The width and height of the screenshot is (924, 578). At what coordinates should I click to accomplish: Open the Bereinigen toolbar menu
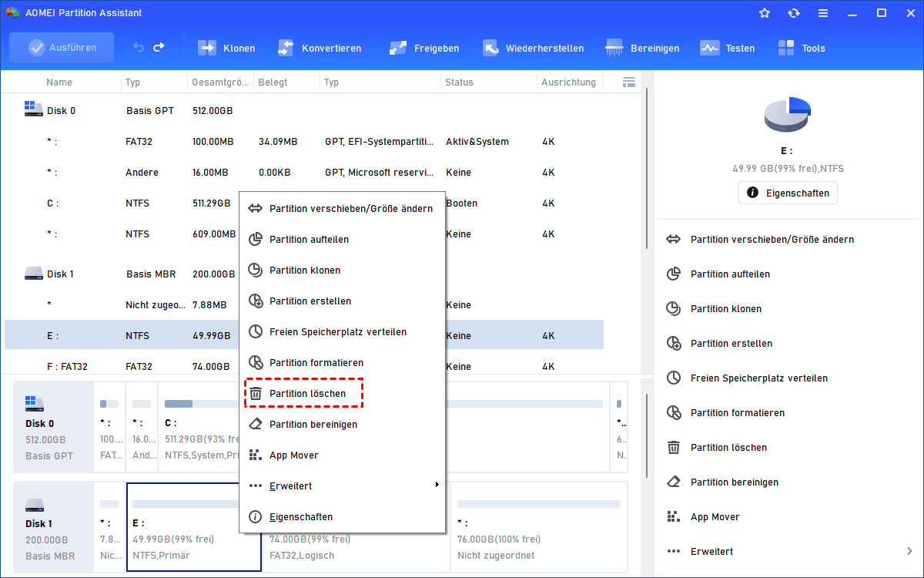tap(643, 48)
